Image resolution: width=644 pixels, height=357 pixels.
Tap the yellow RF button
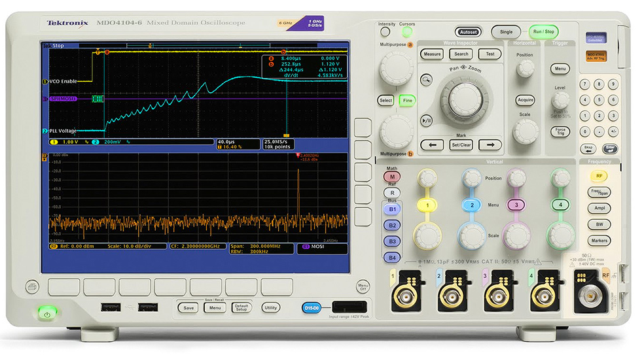click(599, 176)
